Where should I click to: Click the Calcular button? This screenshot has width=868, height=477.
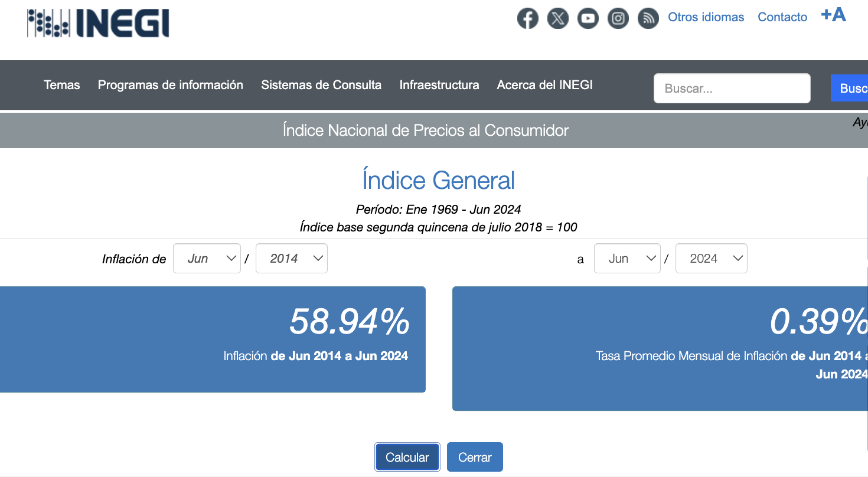[407, 458]
